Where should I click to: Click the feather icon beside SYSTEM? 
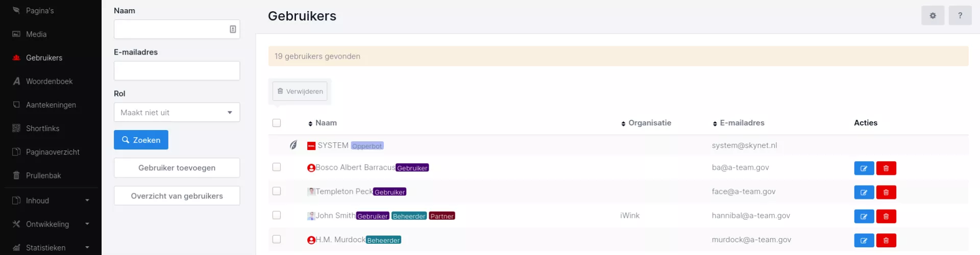pos(293,145)
